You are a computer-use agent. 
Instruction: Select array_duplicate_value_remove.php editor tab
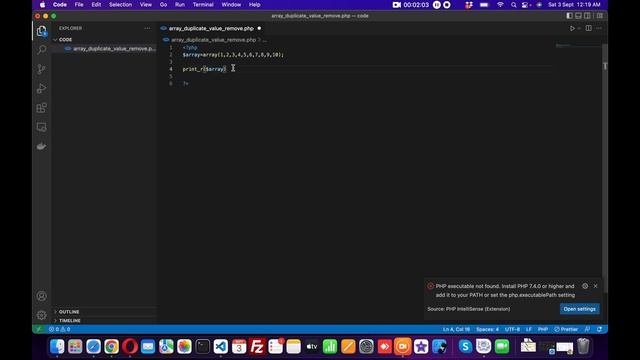tap(211, 29)
